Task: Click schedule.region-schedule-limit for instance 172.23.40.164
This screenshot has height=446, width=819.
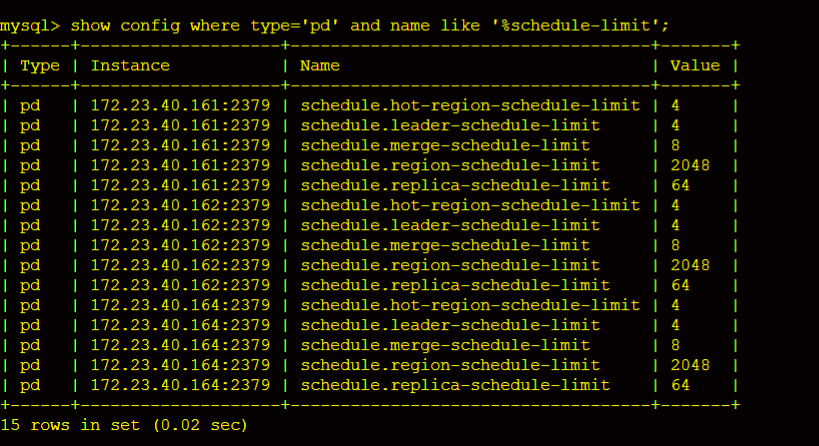Action: pos(450,365)
